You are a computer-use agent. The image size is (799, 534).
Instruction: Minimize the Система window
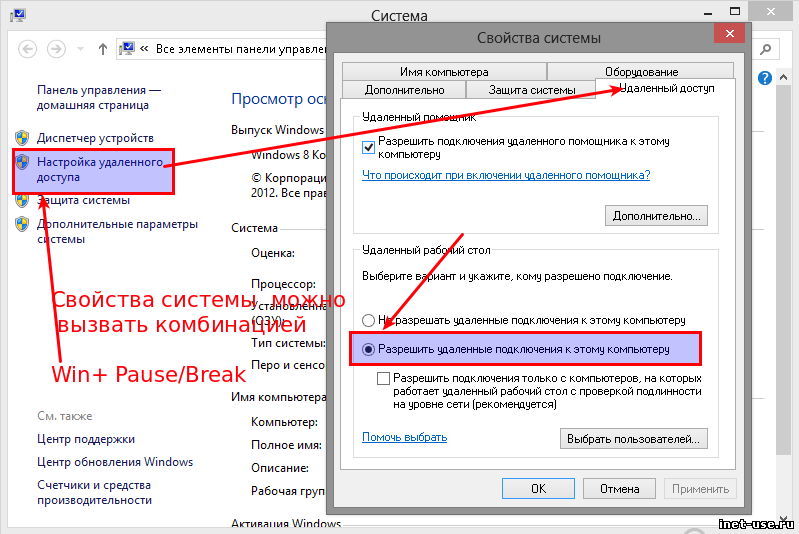coord(708,13)
